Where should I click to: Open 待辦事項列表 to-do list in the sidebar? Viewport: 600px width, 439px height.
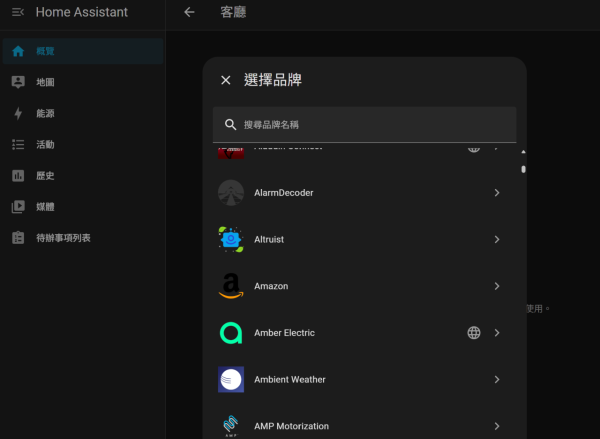coord(83,238)
